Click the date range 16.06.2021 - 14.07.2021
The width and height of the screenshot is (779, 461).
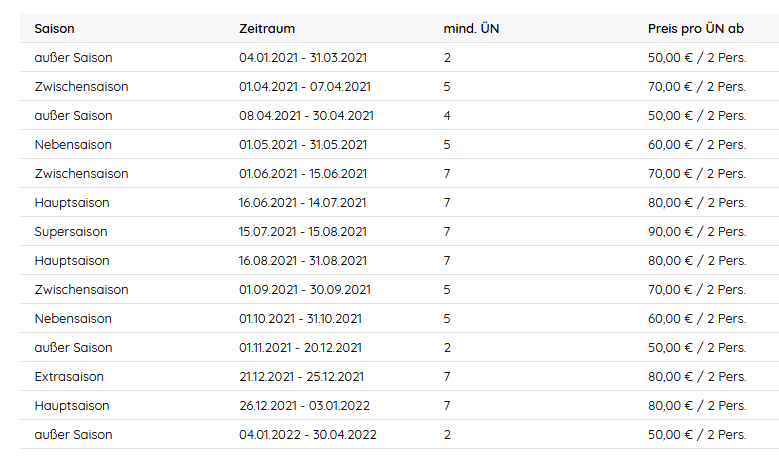(x=302, y=203)
